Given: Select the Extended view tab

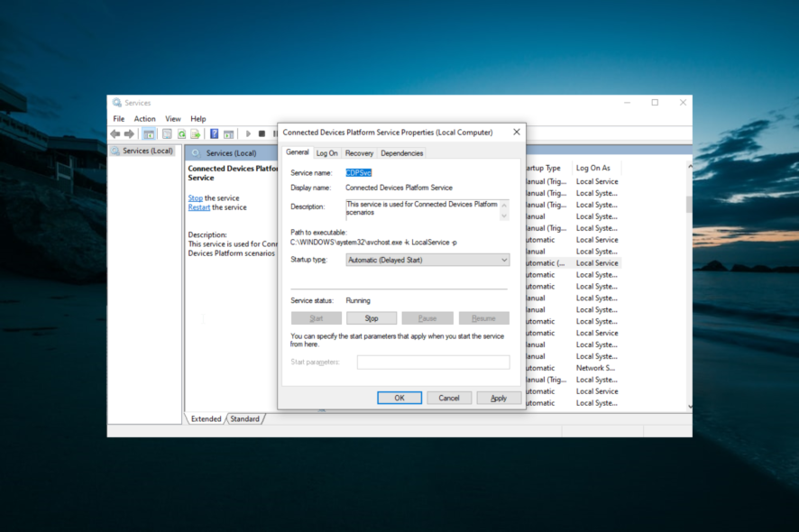Looking at the screenshot, I should (x=206, y=419).
